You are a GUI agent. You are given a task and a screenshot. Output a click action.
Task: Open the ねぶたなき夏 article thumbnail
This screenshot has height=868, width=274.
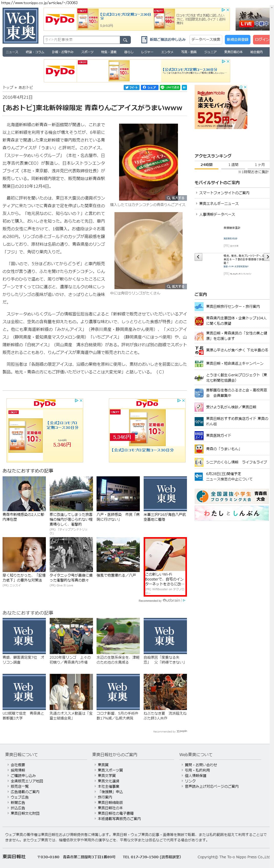(165, 692)
